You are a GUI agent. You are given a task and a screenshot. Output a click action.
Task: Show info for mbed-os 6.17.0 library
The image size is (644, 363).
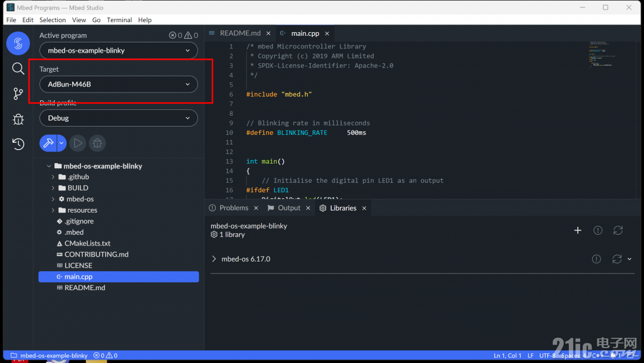coord(596,259)
